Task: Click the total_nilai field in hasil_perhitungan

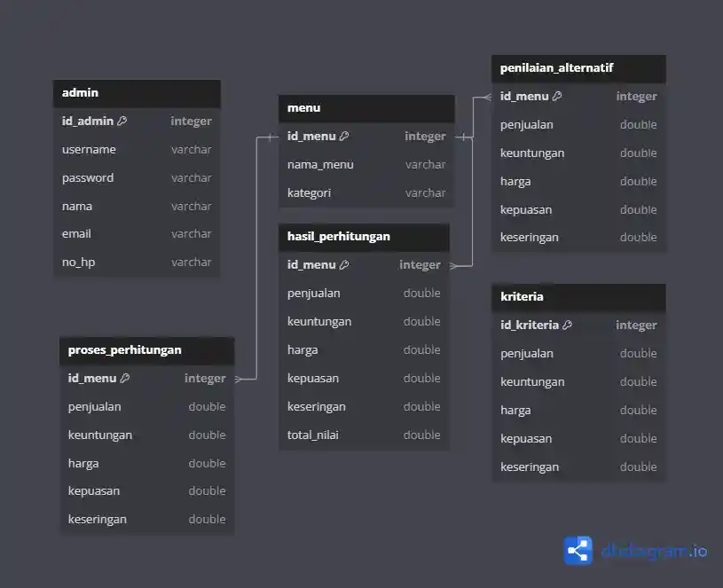Action: 364,435
